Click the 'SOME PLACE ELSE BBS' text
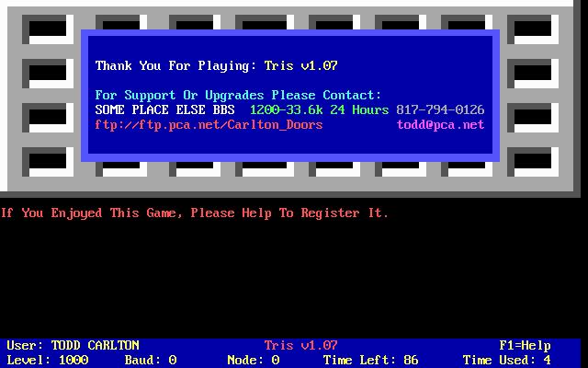588x368 pixels. (165, 110)
